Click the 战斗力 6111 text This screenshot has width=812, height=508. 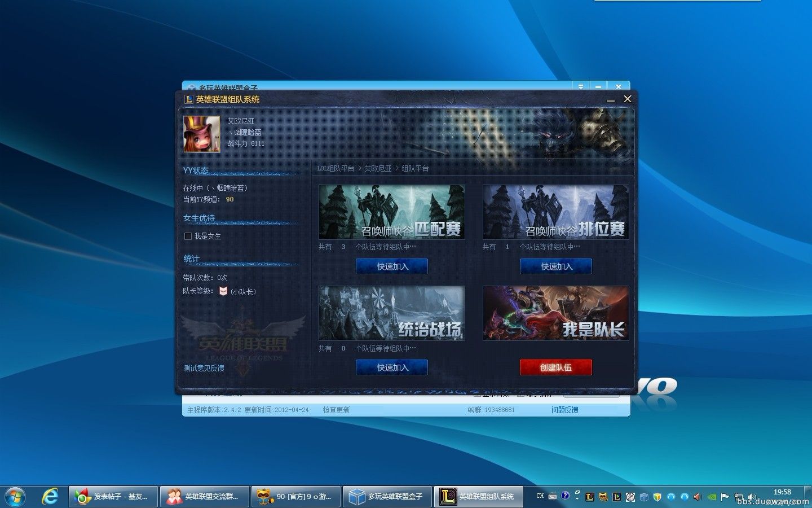pyautogui.click(x=246, y=143)
